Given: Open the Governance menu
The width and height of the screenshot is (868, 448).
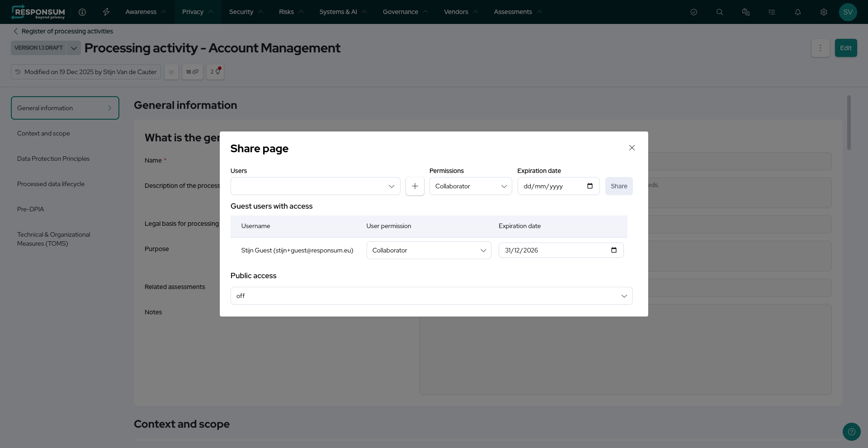Looking at the screenshot, I should [401, 12].
